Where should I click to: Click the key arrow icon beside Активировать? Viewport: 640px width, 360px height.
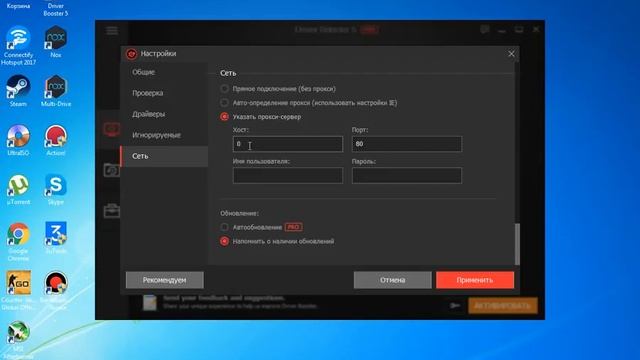455,305
